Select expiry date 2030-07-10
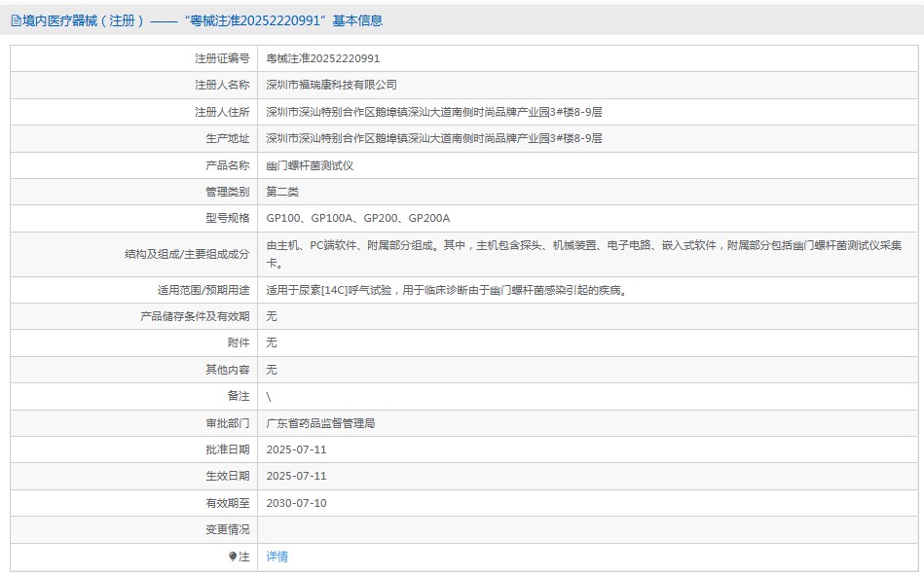This screenshot has height=575, width=924. coord(296,503)
